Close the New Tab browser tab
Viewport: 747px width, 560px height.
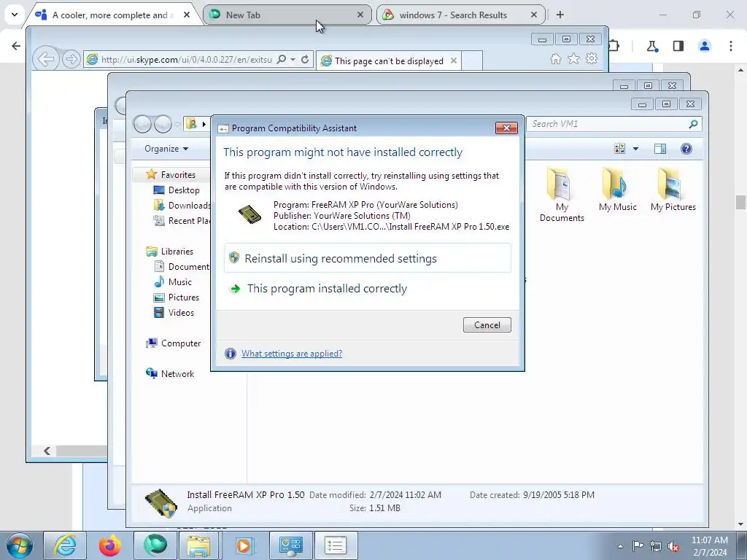360,15
